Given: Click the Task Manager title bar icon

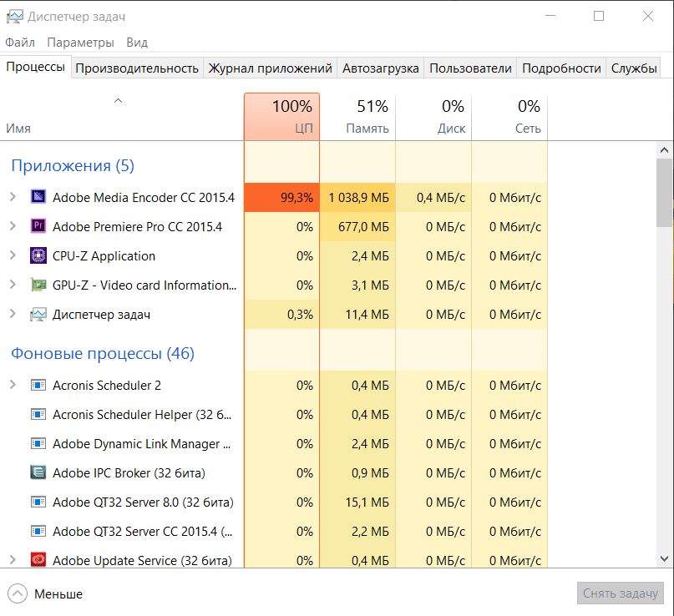Looking at the screenshot, I should coord(14,17).
